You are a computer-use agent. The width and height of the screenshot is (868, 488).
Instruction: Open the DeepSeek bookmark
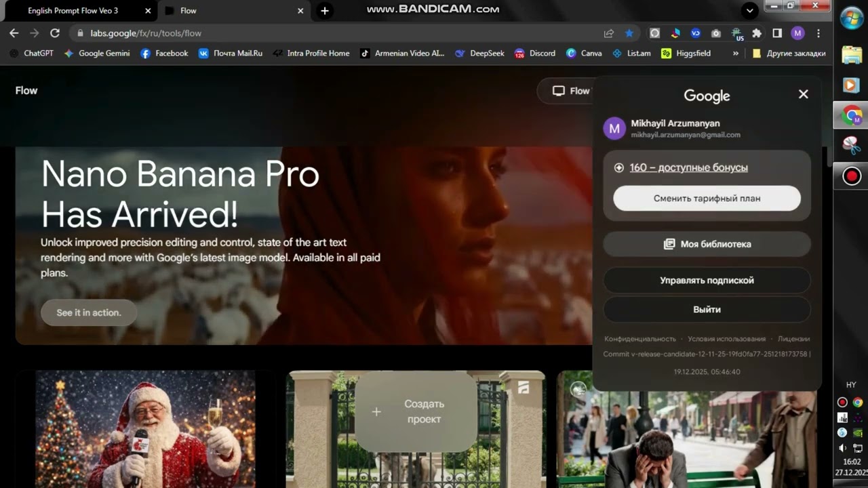click(x=480, y=53)
